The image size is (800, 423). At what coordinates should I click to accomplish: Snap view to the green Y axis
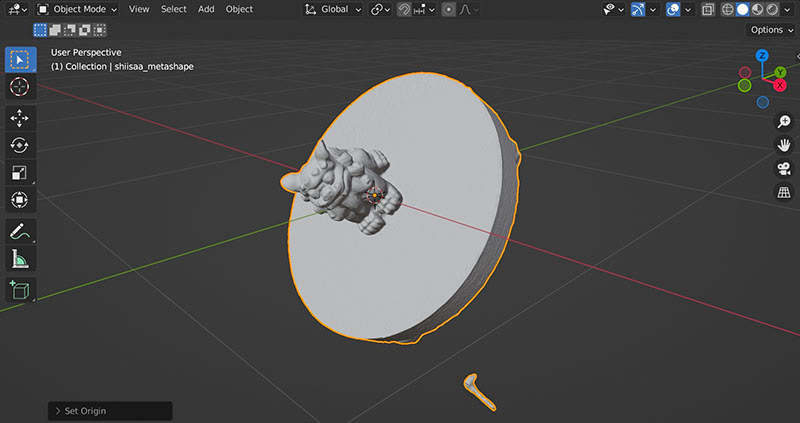[780, 72]
